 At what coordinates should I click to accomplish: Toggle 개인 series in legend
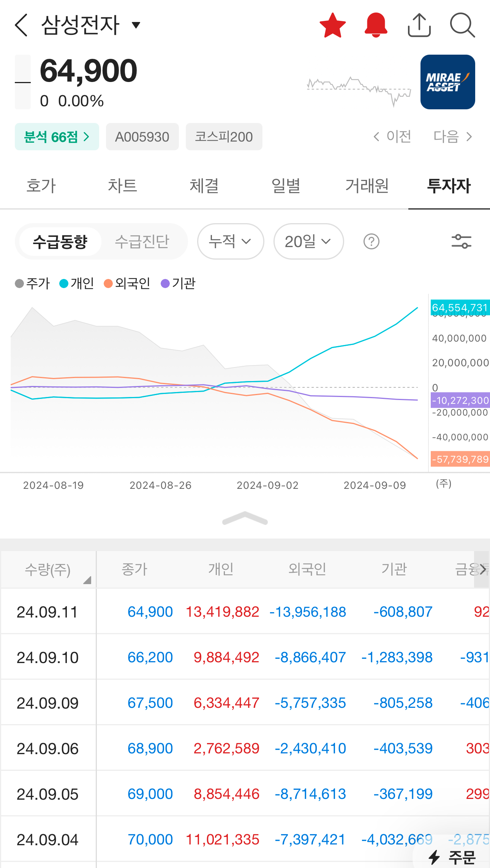click(77, 284)
